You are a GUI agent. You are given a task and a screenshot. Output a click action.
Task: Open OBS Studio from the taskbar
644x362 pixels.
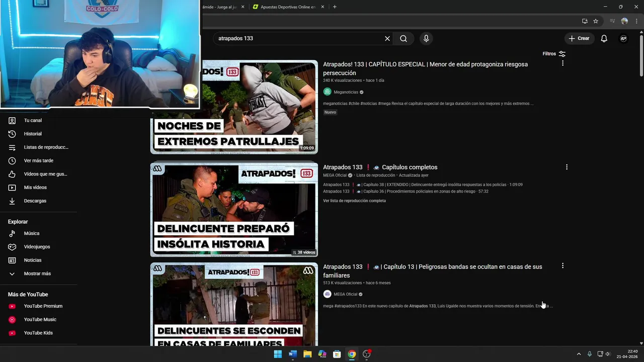coord(367,354)
